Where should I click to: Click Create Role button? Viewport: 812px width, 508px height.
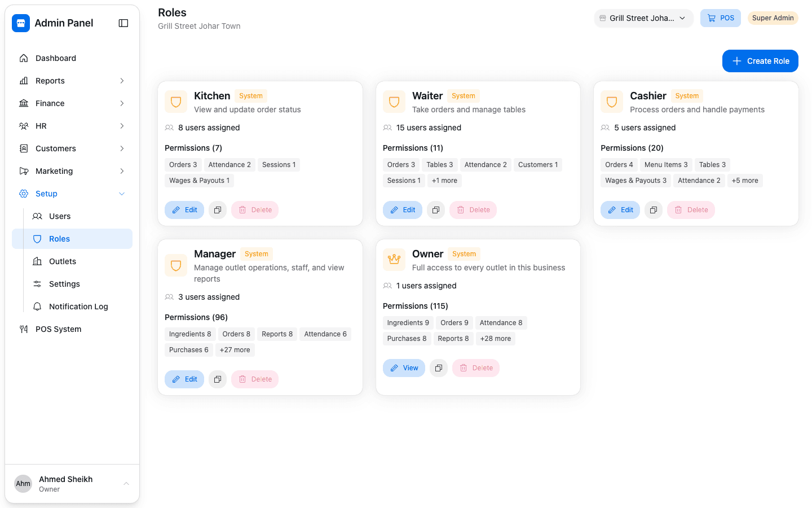pos(760,61)
